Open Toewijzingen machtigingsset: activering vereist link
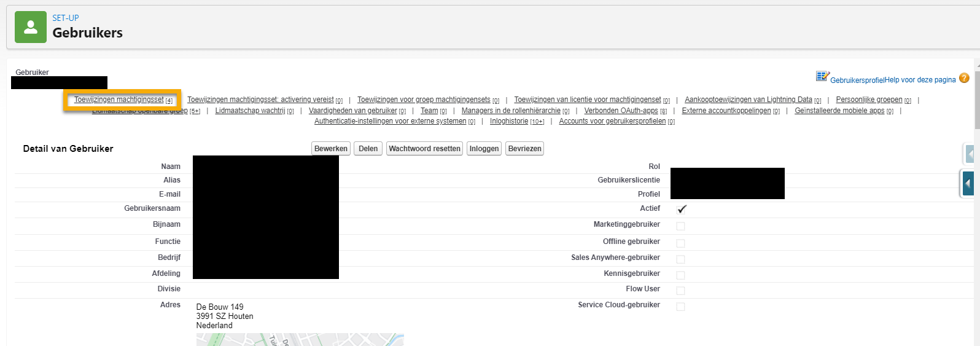The image size is (980, 346). (x=265, y=100)
